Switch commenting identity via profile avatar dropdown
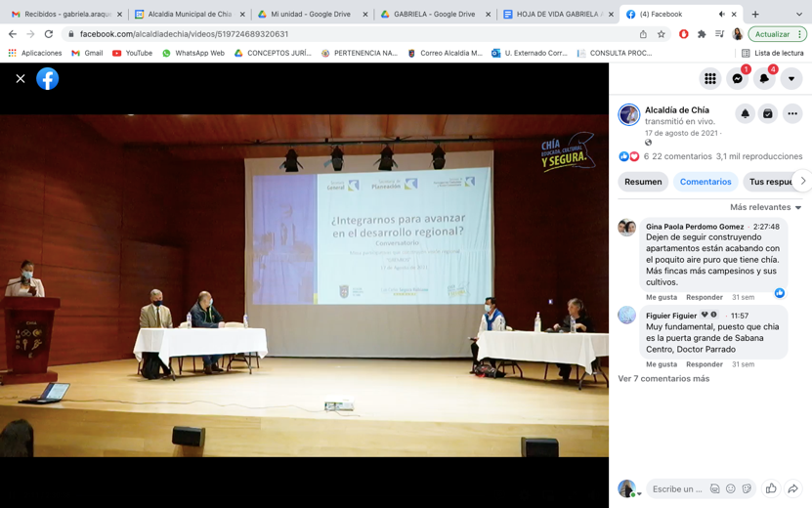 click(x=629, y=488)
